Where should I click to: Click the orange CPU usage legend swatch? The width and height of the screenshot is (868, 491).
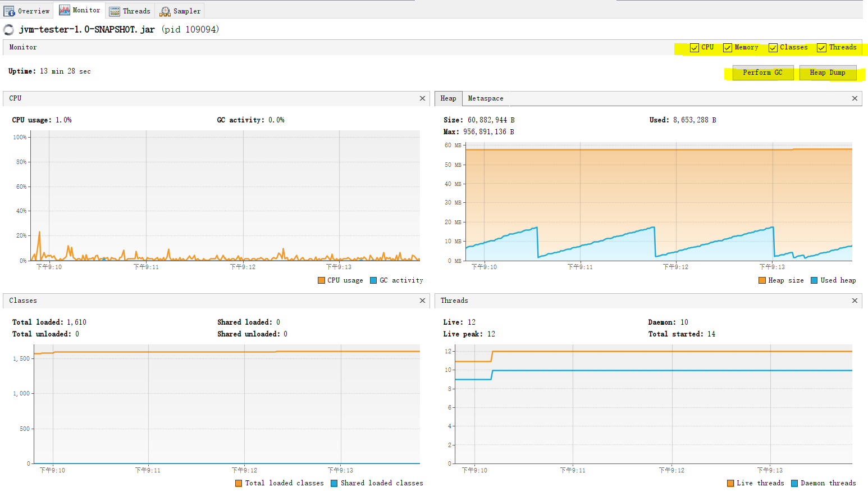point(321,280)
